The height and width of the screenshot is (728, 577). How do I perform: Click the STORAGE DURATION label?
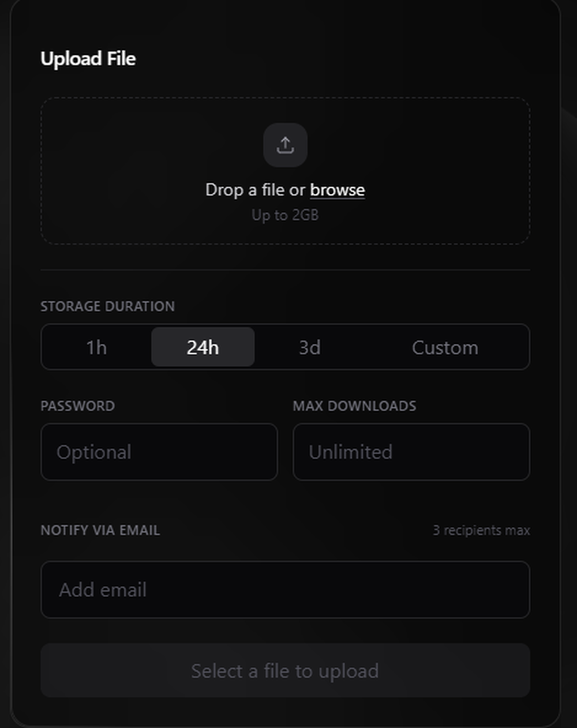click(106, 306)
